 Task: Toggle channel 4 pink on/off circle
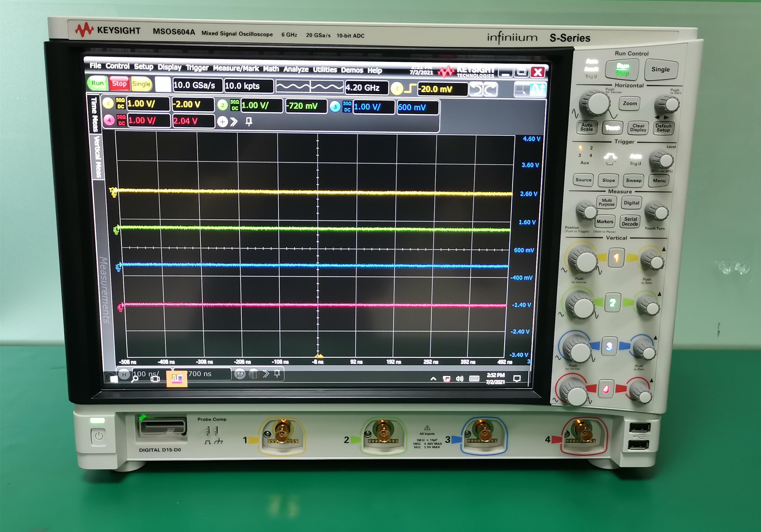[x=109, y=120]
